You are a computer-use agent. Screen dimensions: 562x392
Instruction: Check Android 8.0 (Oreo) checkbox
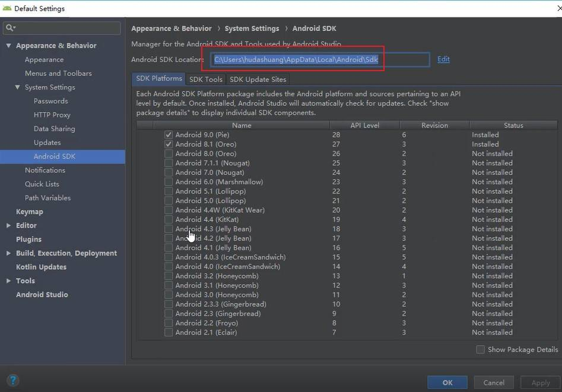pos(169,154)
